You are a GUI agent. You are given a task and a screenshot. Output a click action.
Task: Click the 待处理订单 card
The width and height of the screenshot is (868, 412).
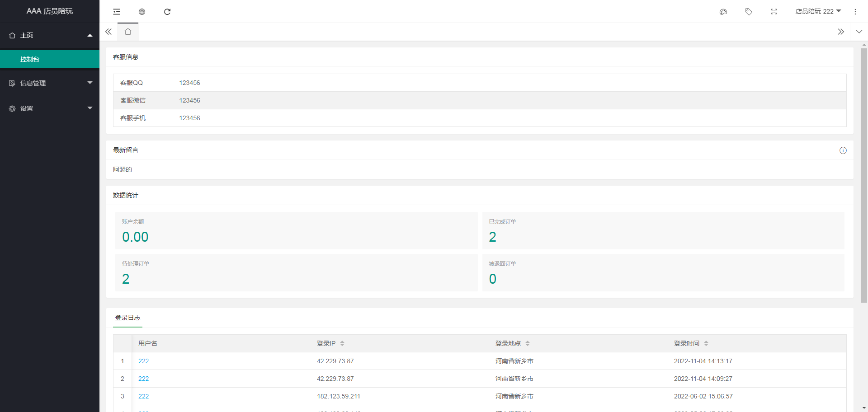click(x=296, y=272)
